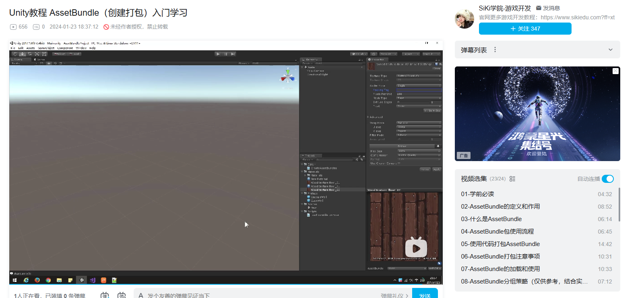The height and width of the screenshot is (298, 644).
Task: Follow the uploader with 关注 347 button
Action: 525,29
